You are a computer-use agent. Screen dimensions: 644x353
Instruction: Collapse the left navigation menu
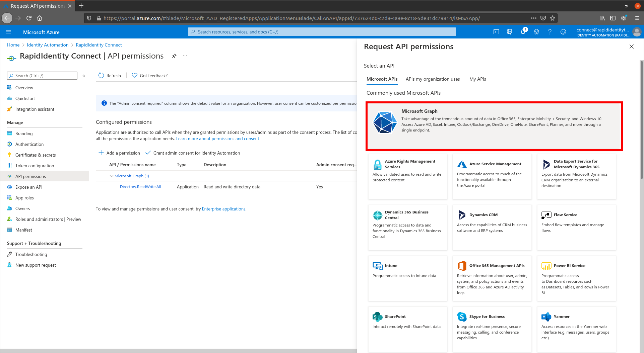[84, 76]
